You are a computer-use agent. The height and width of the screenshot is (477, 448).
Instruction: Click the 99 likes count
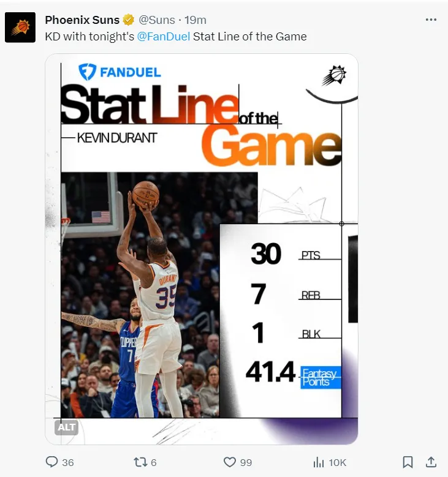tap(246, 463)
